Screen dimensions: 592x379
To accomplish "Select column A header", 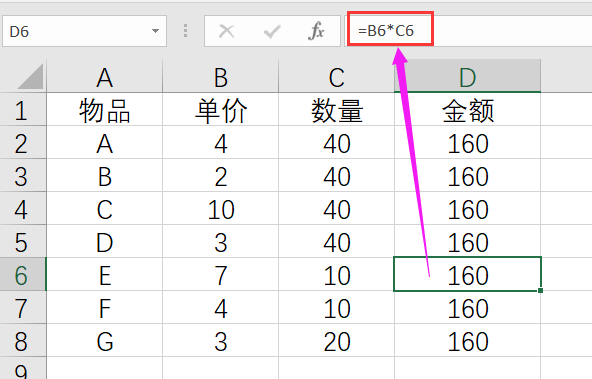I will (105, 77).
